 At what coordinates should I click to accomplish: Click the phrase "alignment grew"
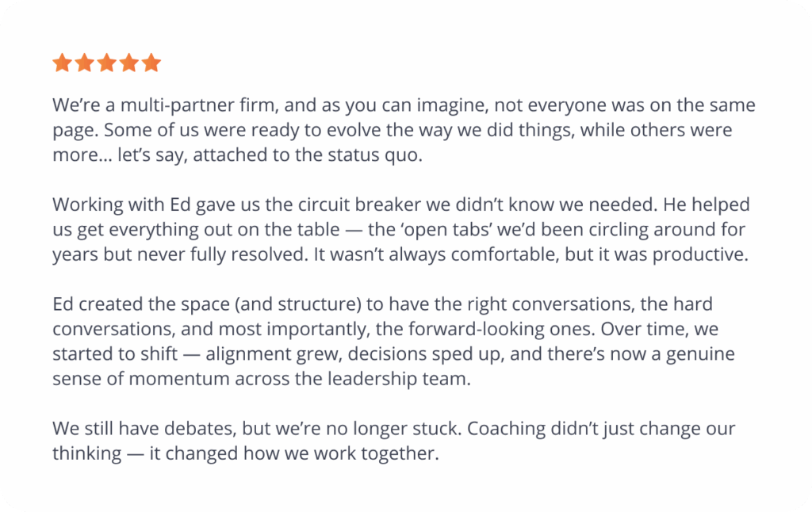[x=272, y=353]
